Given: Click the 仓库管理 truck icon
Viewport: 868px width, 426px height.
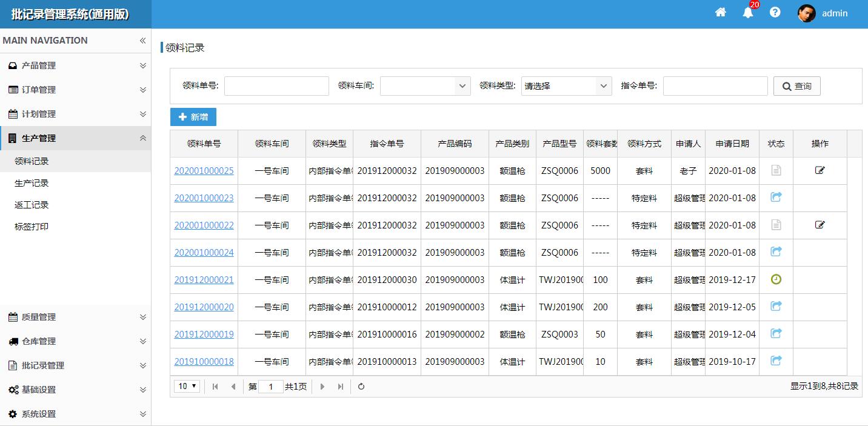Looking at the screenshot, I should (x=13, y=341).
